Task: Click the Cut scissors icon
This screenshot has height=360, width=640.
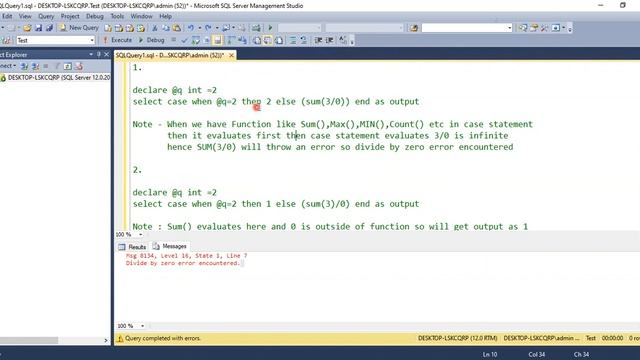Action: 155,28
